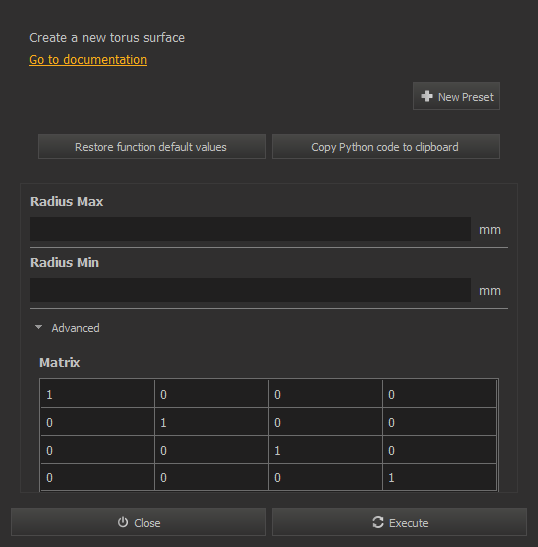Open the Go to documentation link
Screen dimensions: 538x547
coord(88,60)
